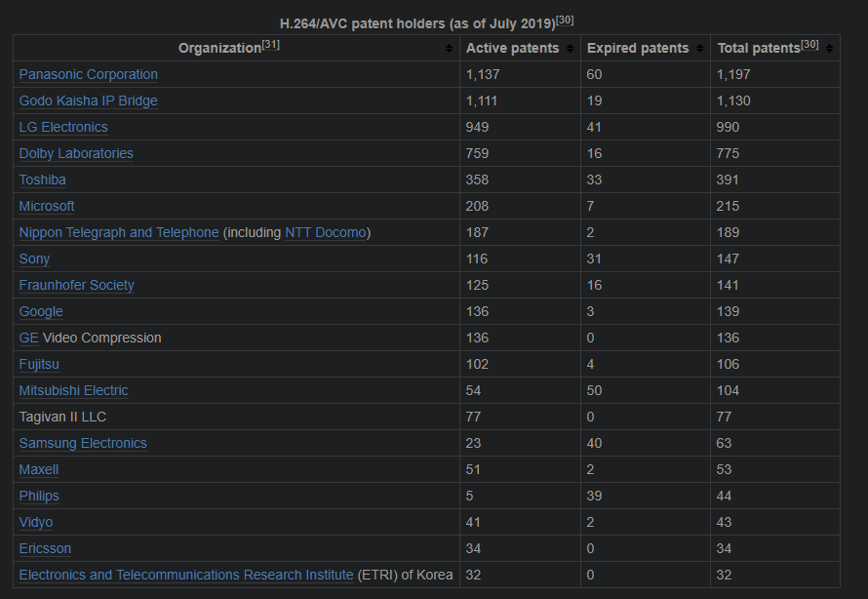Visit the Google link

click(41, 311)
